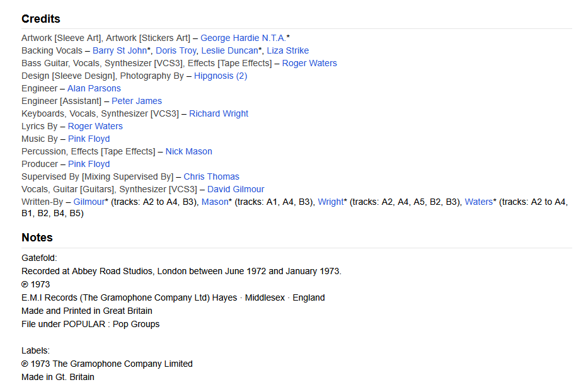Open the Doris Troy link
This screenshot has height=392, width=576.
pyautogui.click(x=176, y=50)
